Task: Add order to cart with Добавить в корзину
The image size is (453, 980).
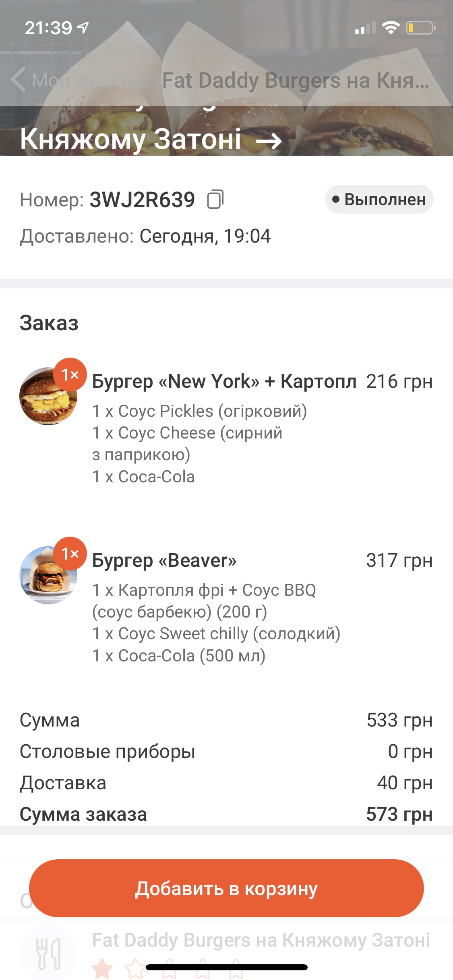Action: pos(226,888)
